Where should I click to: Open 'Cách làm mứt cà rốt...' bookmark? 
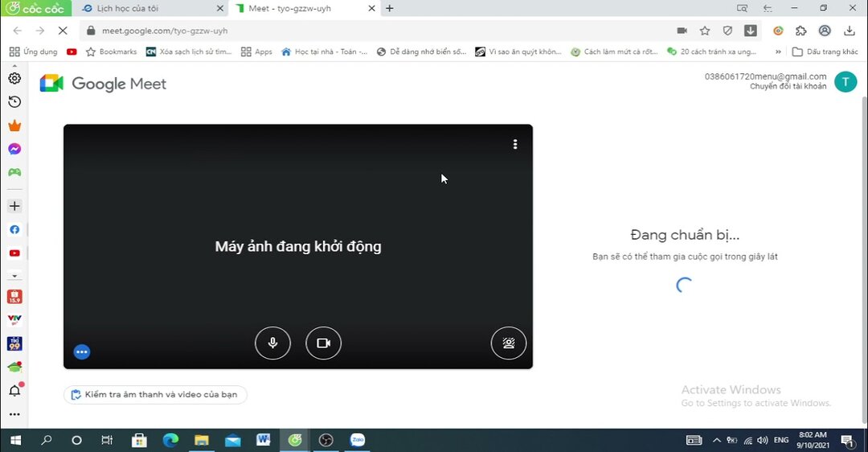click(x=615, y=51)
